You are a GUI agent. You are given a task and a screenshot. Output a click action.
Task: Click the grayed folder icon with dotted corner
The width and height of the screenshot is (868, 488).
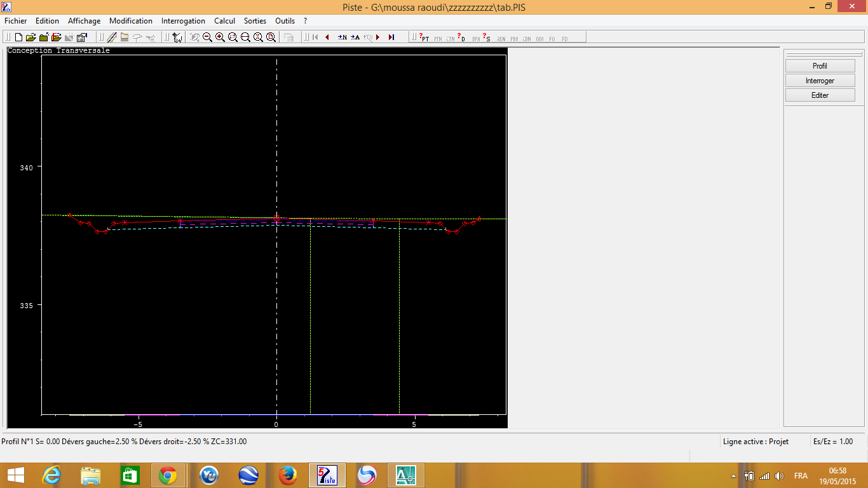point(69,37)
